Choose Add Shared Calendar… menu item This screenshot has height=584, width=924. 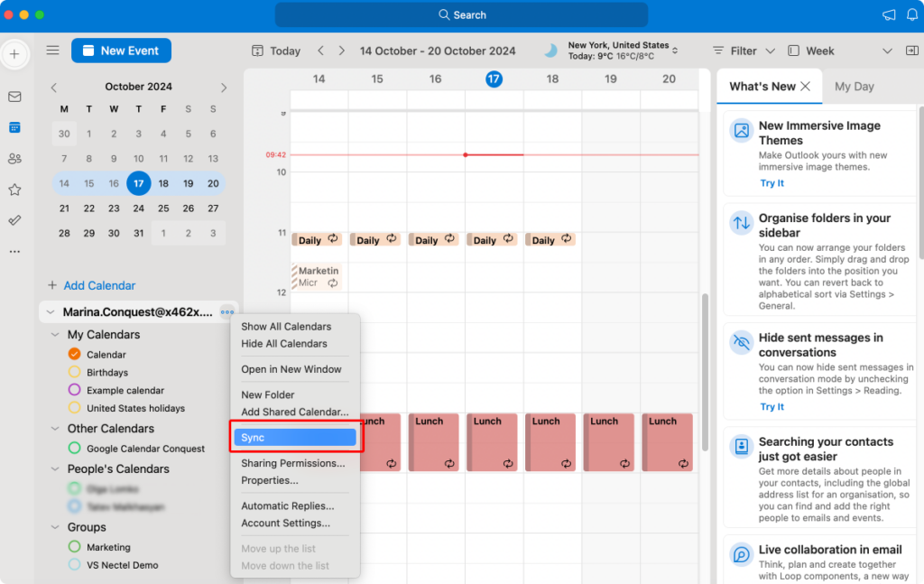pyautogui.click(x=295, y=412)
